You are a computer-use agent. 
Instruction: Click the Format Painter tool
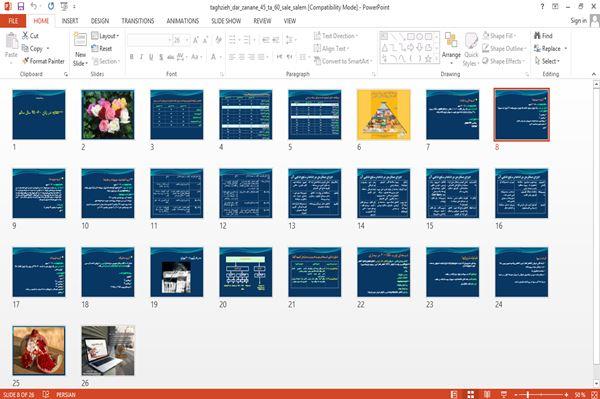click(43, 61)
